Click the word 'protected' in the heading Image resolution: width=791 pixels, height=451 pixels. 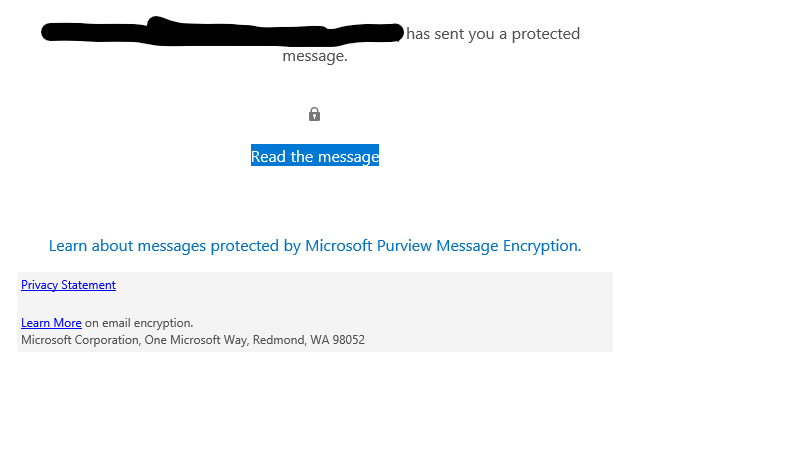(x=546, y=34)
